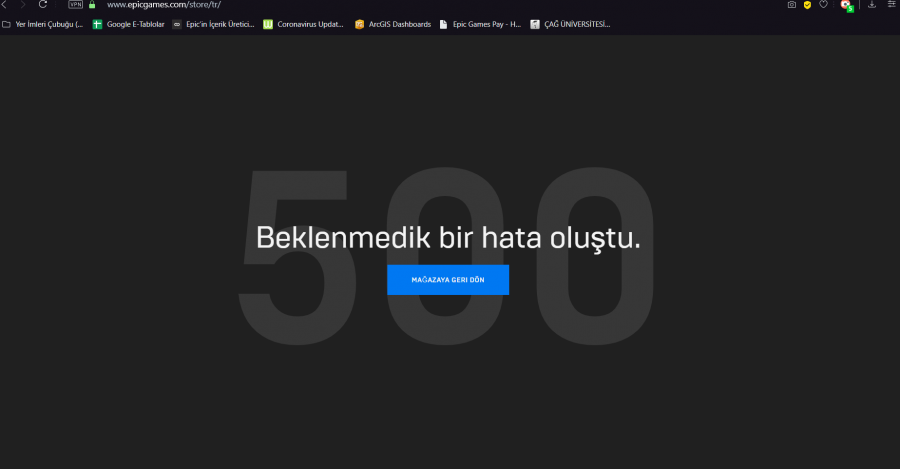The image size is (900, 469).
Task: Open the Epic'in İçerik Üretici bookmark
Action: (x=214, y=24)
